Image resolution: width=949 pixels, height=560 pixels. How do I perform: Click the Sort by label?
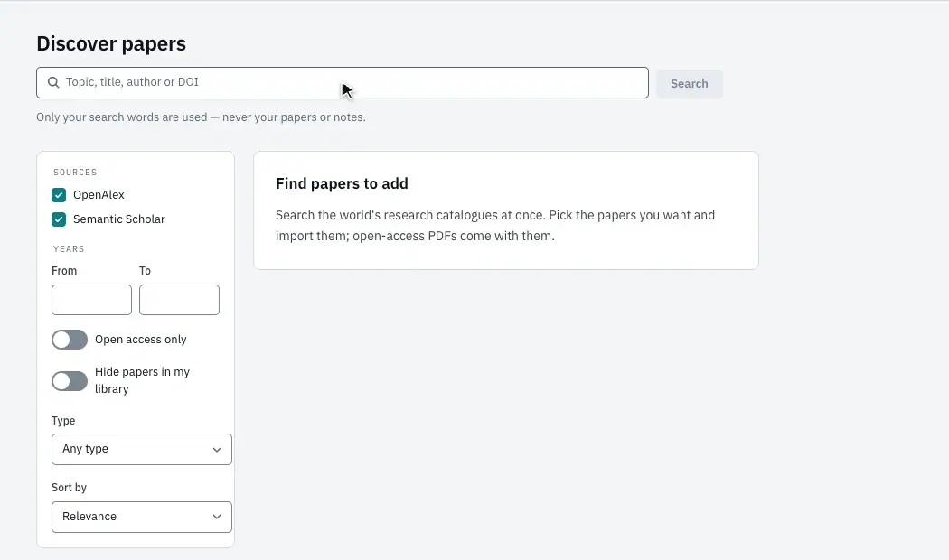[x=69, y=488]
